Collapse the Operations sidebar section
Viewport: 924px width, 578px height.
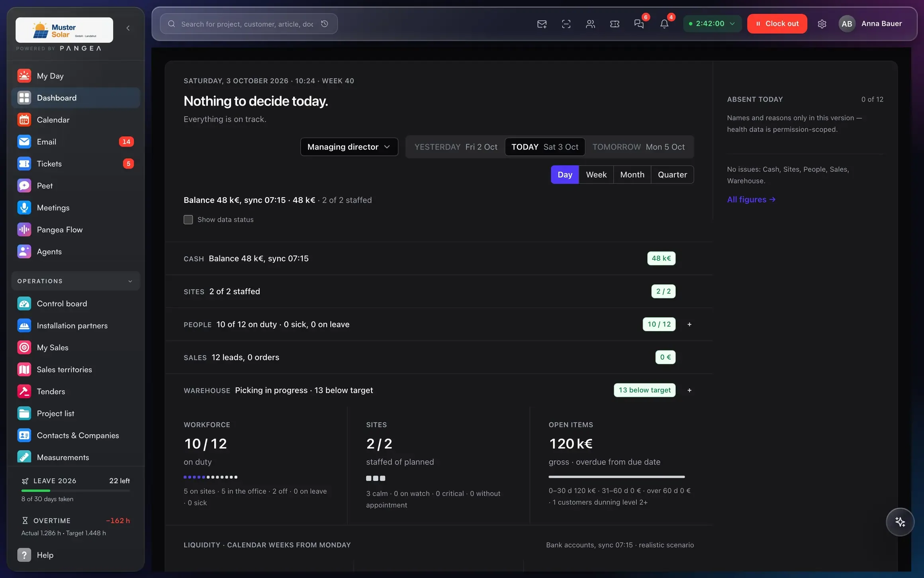(x=76, y=281)
